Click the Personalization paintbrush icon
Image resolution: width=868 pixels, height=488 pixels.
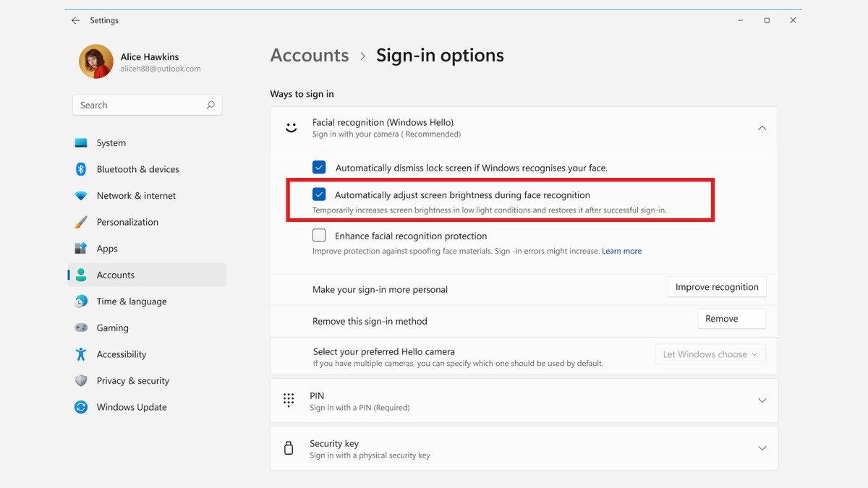[81, 222]
